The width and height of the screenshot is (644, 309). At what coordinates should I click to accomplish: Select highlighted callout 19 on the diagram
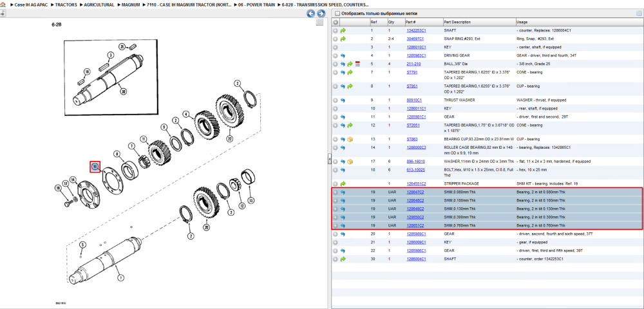point(95,167)
